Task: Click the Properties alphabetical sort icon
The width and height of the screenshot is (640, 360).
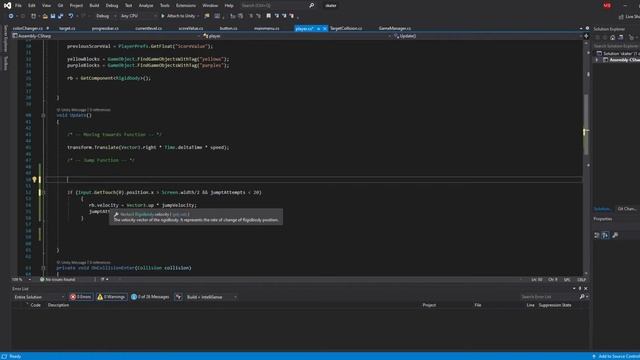Action: 605,235
